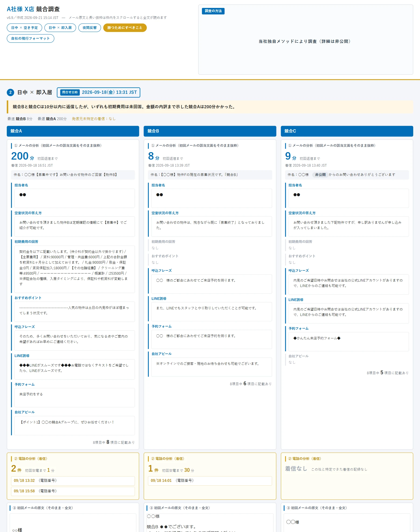Image resolution: width=420 pixels, height=532 pixels.
Task: Click the 200 分 response time figure
Action: 23,156
